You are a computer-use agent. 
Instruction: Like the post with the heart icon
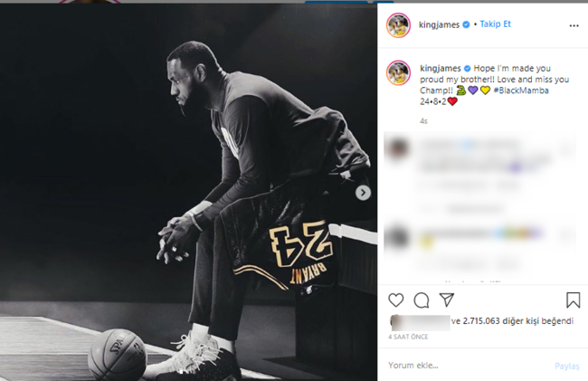pyautogui.click(x=396, y=300)
